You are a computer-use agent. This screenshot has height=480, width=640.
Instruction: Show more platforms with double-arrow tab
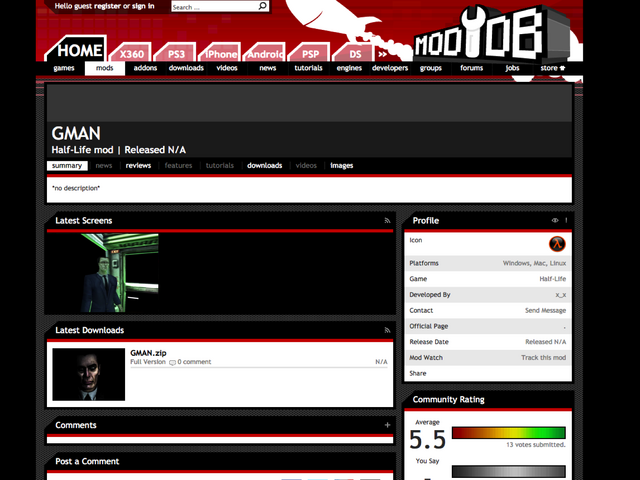[382, 54]
